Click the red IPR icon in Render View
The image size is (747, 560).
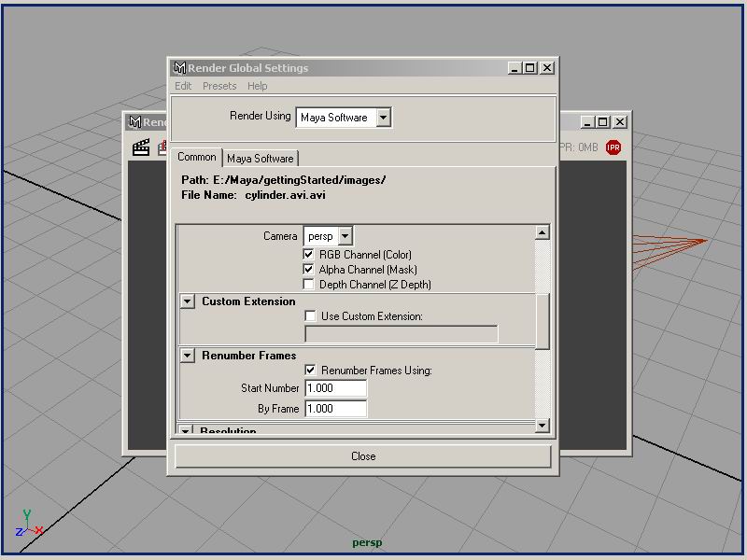613,147
